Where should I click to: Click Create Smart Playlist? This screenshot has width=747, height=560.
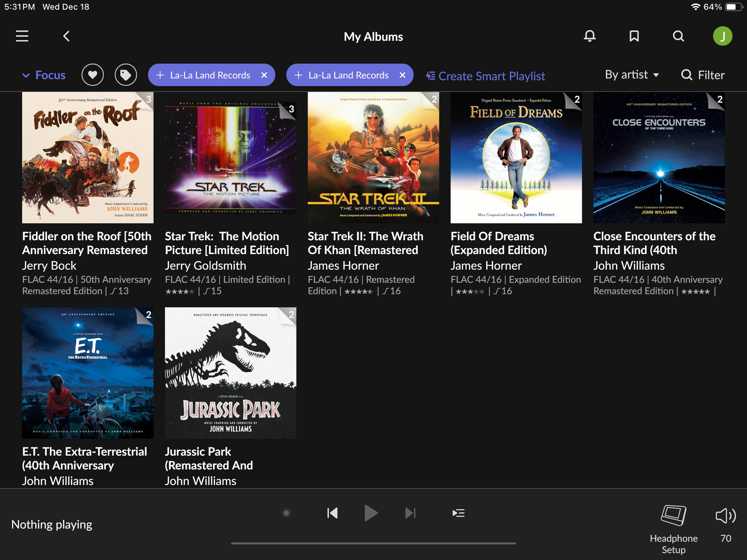click(x=485, y=76)
